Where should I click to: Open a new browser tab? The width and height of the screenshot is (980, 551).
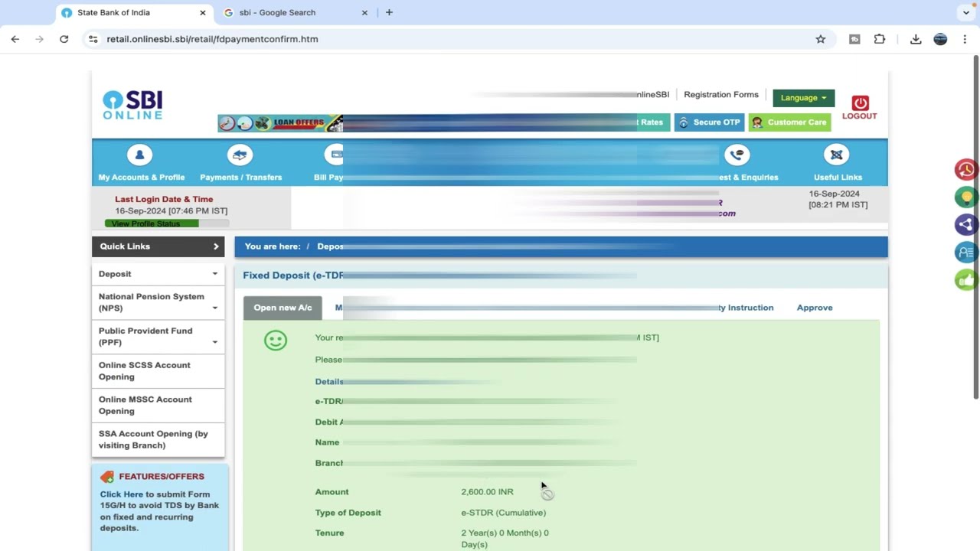[x=389, y=12]
